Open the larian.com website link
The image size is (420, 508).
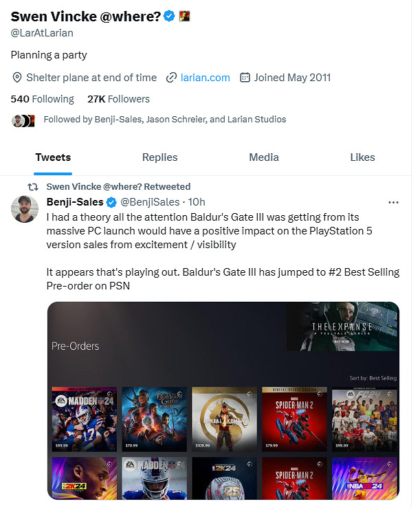tap(205, 78)
